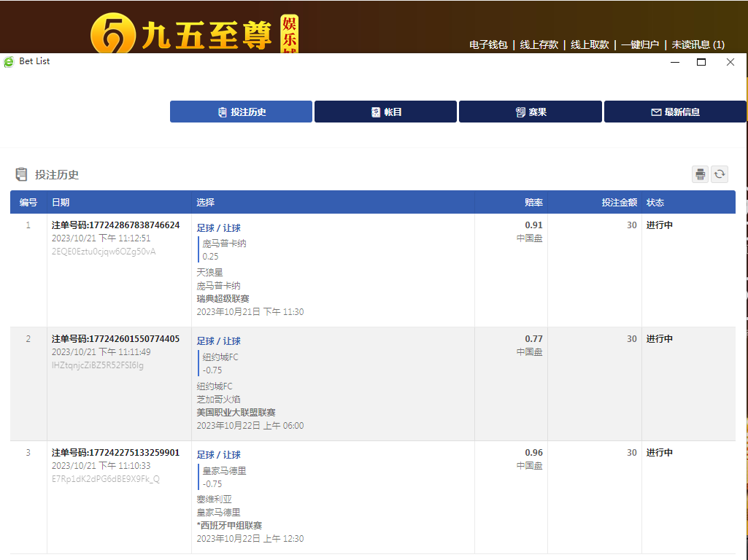Open the 投注历史 tab
The width and height of the screenshot is (748, 560).
241,112
